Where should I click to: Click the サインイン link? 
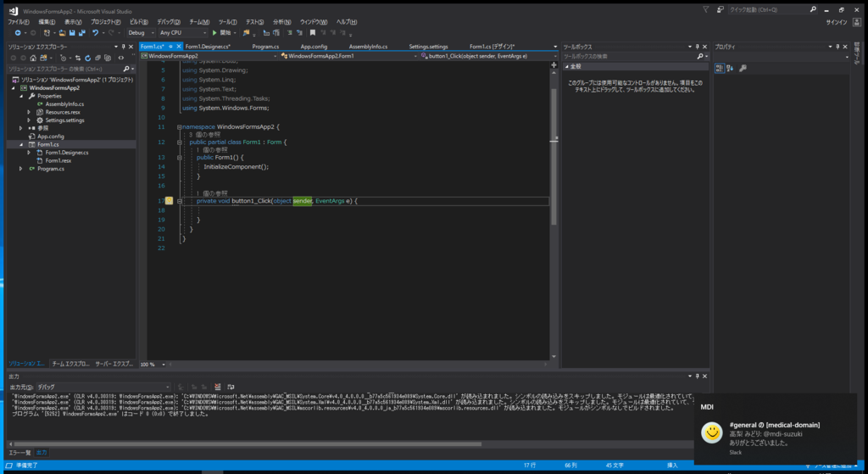coord(837,22)
